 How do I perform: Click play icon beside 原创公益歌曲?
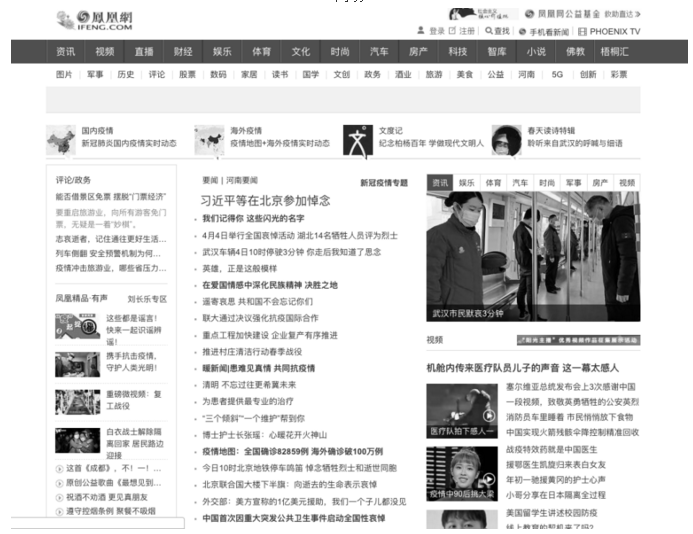(59, 483)
